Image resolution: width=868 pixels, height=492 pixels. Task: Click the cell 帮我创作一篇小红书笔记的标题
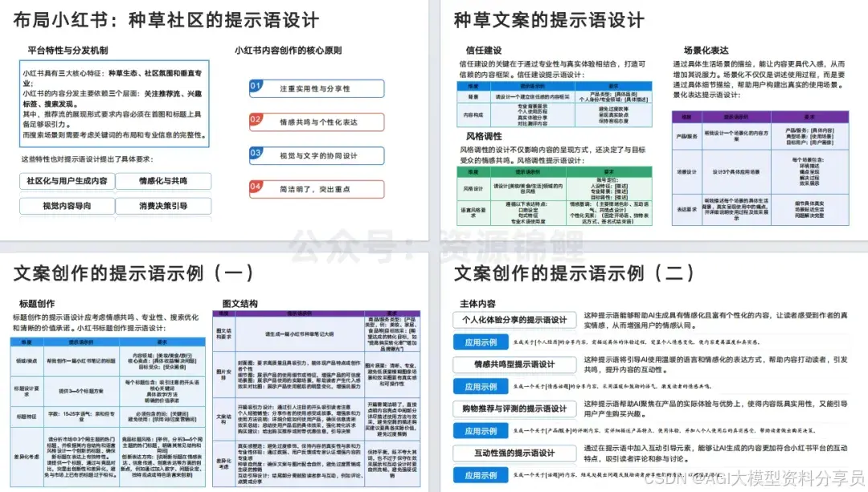coord(81,361)
